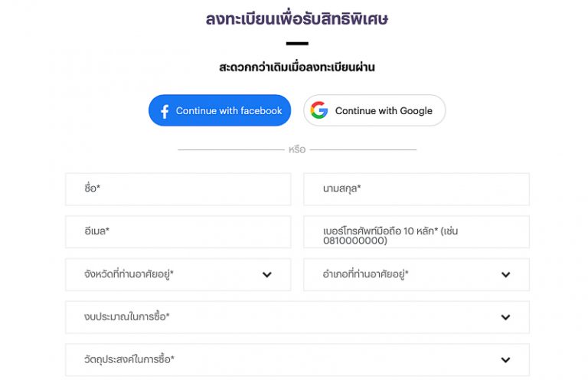Select the เบอร์โทรศัพท์มือถือ 10 หลัก phone field
Image resolution: width=588 pixels, height=380 pixels.
tap(416, 232)
